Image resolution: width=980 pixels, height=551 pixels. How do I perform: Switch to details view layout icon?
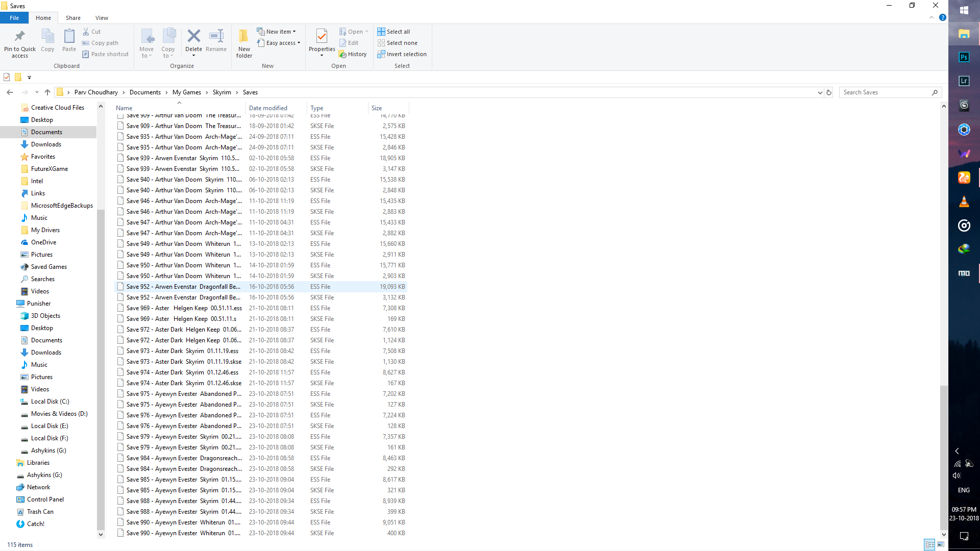[929, 544]
